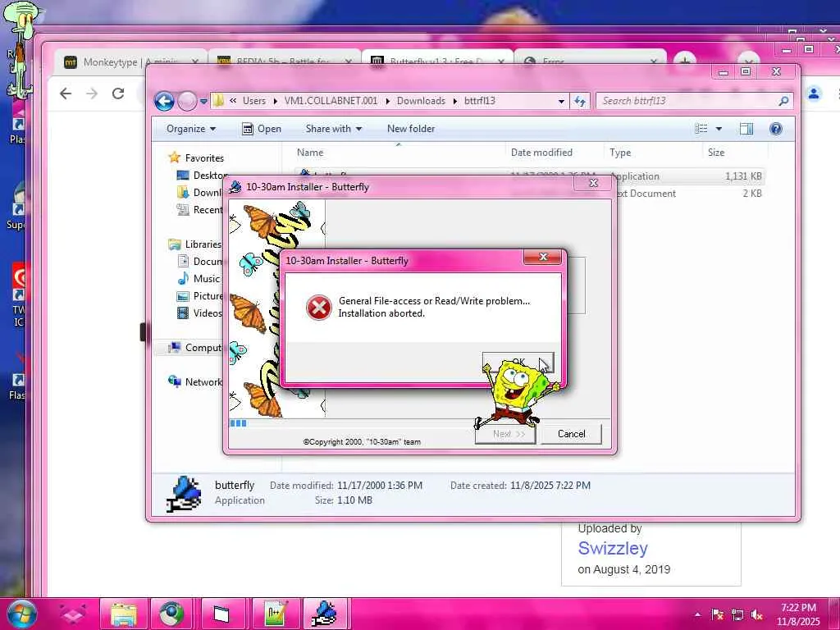Click the Butterfly installer taskbar icon
Screen dimensions: 840x630
click(326, 614)
